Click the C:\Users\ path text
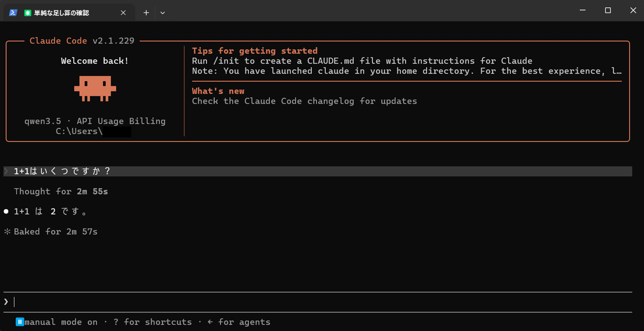644x331 pixels. 79,131
